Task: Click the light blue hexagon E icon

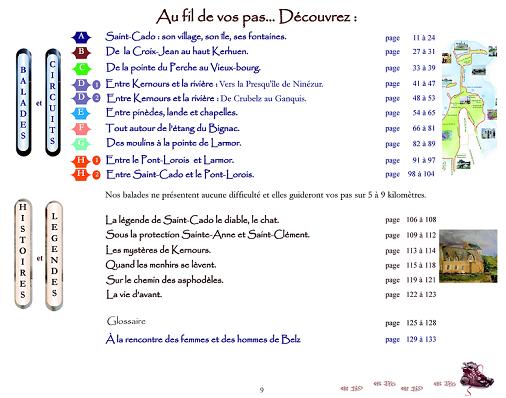Action: click(x=81, y=113)
